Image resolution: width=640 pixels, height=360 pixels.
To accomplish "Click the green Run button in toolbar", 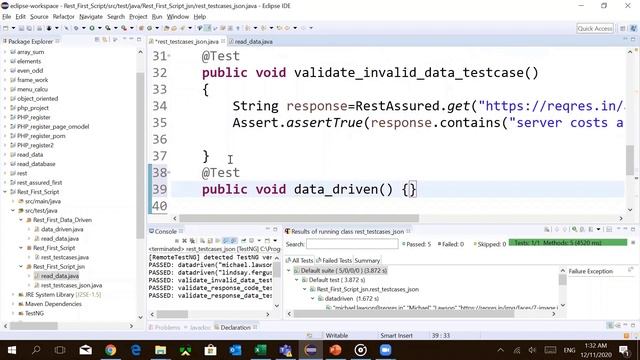I will 92,28.
